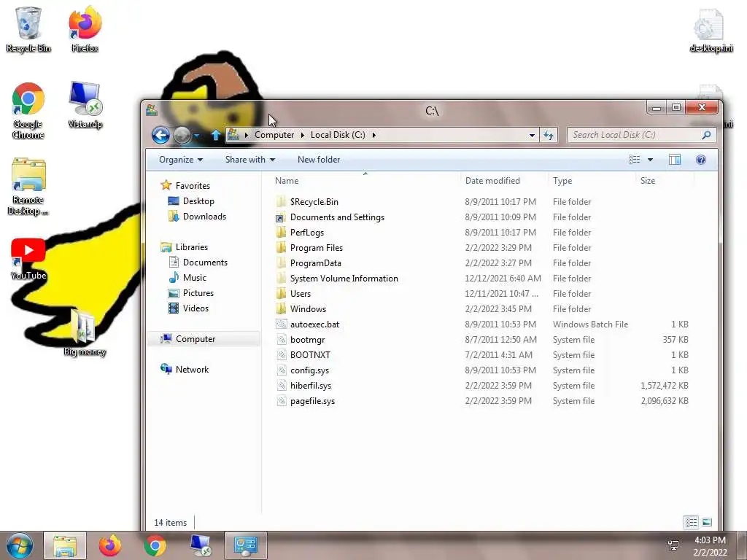
Task: Switch to large icons view in status bar
Action: (x=707, y=522)
